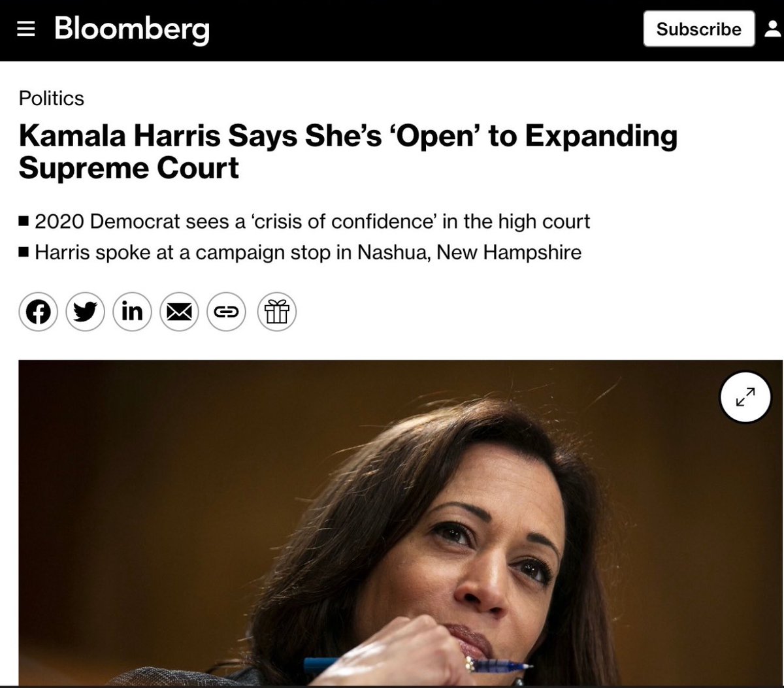The height and width of the screenshot is (688, 784).
Task: Click 'Supreme Court' in the headline
Action: click(x=129, y=168)
